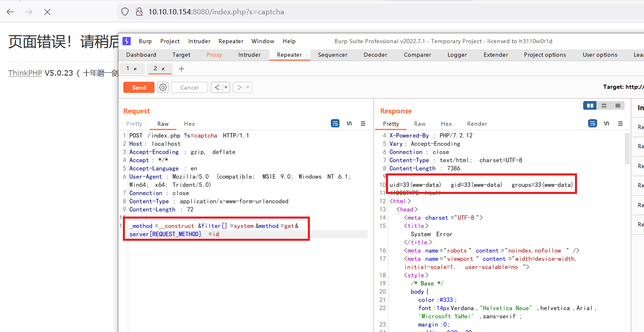
Task: Click 'uid=33(www-data)' response output line
Action: [x=481, y=185]
